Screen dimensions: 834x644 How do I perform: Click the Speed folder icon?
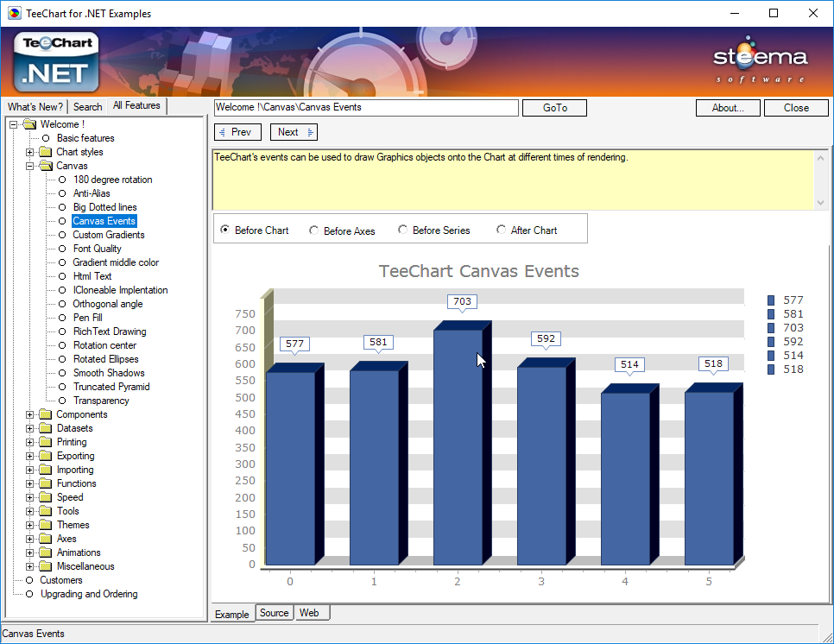(46, 498)
